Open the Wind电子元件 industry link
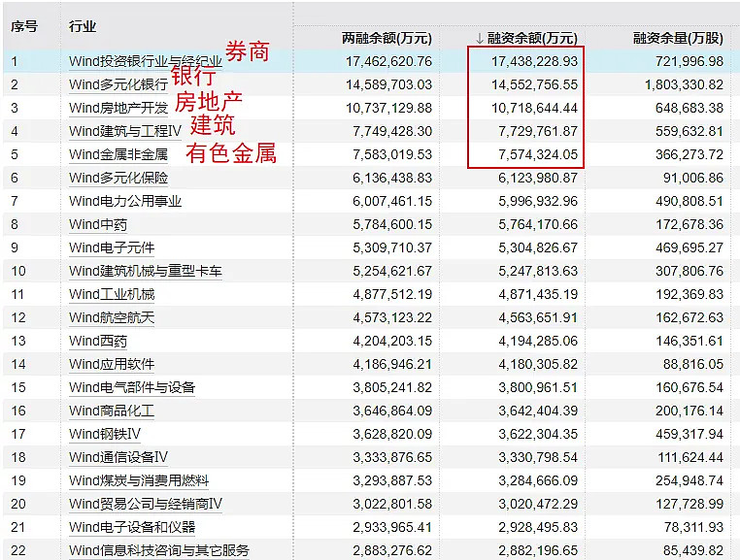The width and height of the screenshot is (740, 560). tap(112, 247)
